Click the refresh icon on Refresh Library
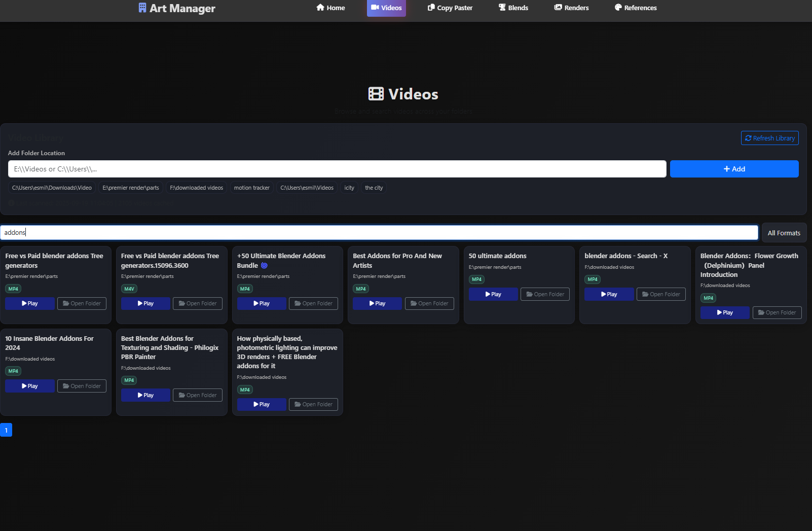812x531 pixels. (x=749, y=138)
